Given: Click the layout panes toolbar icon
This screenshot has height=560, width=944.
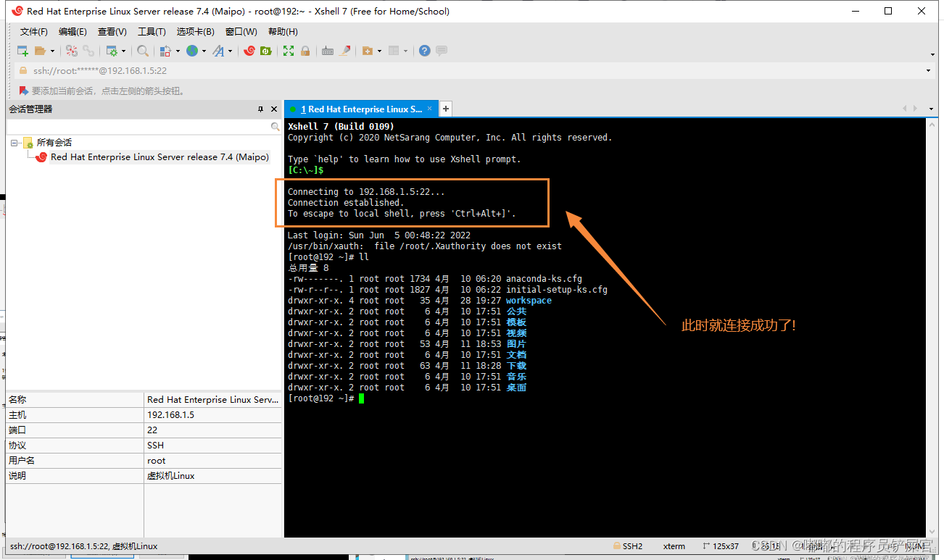Looking at the screenshot, I should click(x=394, y=51).
